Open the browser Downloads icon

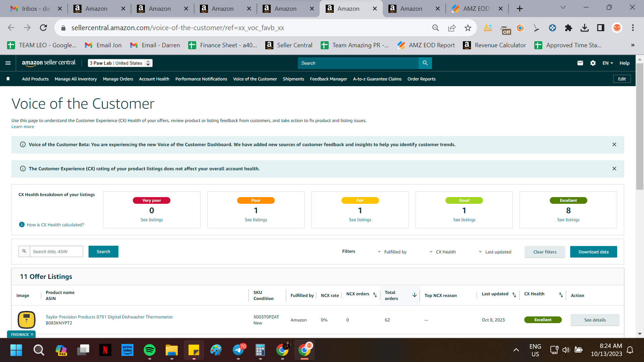[584, 28]
